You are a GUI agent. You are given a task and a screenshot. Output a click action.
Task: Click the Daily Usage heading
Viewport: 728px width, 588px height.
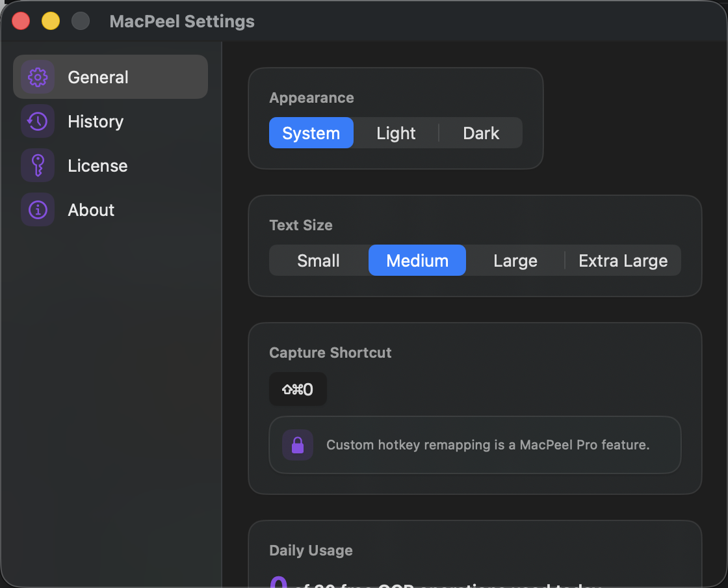click(311, 550)
